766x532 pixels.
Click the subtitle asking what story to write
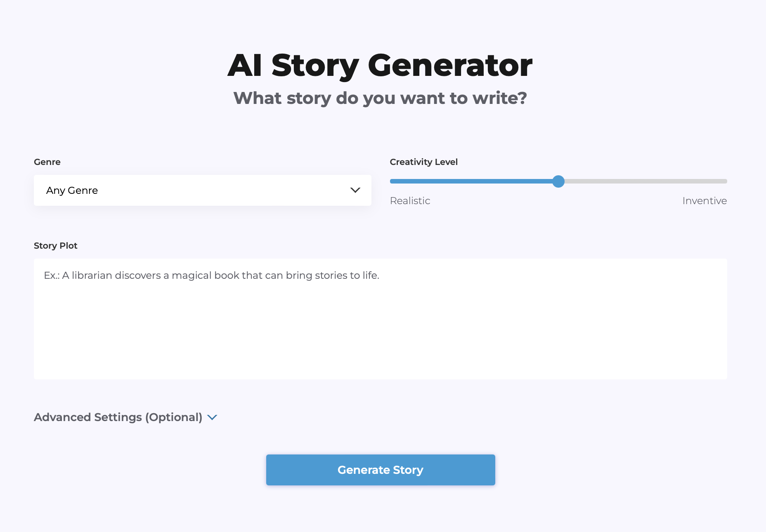coord(380,98)
